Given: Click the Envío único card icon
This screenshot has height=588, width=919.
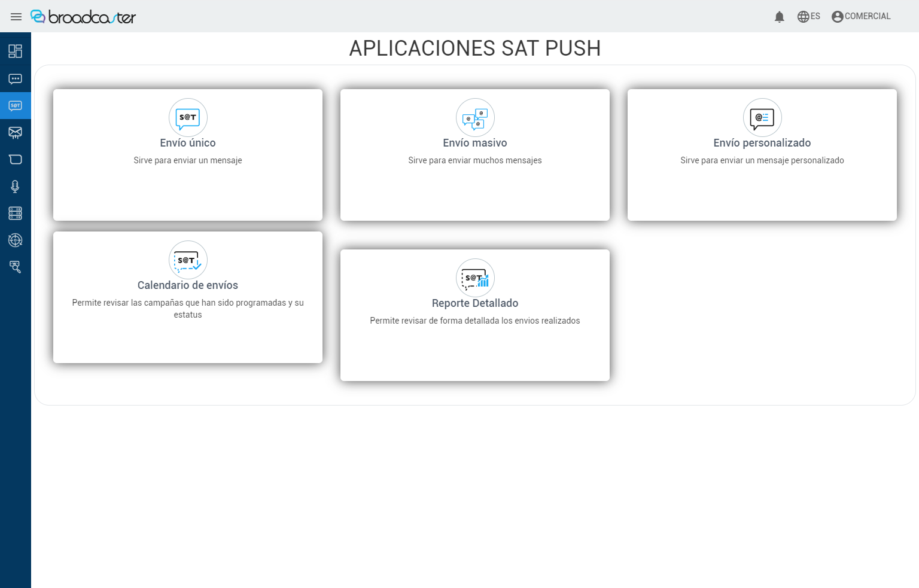Looking at the screenshot, I should pos(187,117).
